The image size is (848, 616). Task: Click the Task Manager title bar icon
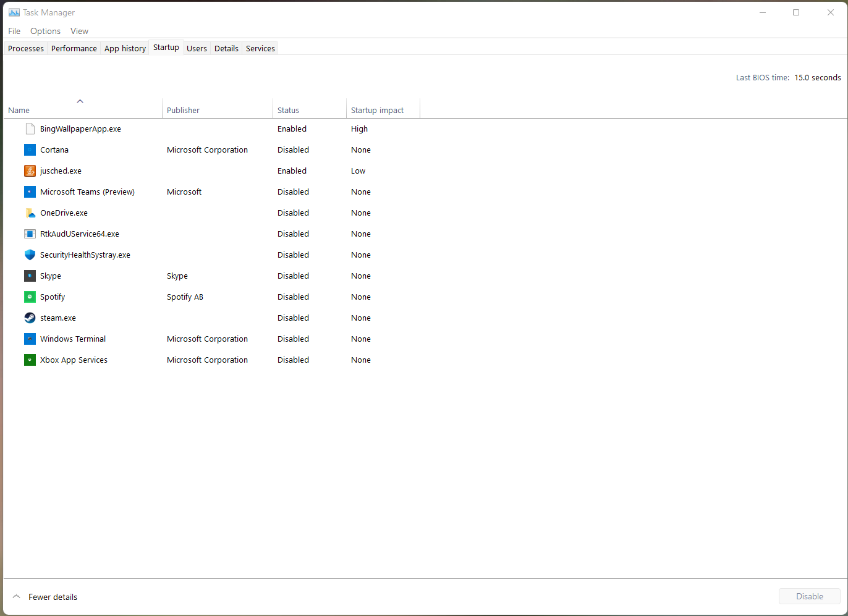[x=14, y=12]
